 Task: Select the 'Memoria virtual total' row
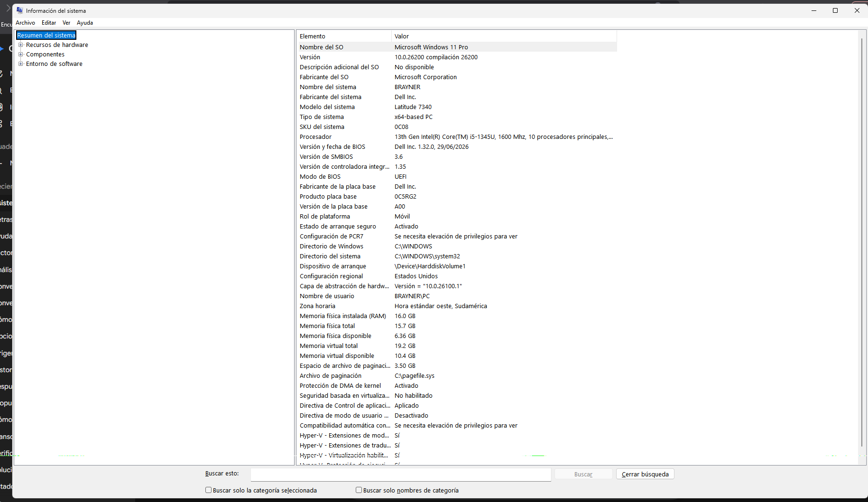pos(457,346)
